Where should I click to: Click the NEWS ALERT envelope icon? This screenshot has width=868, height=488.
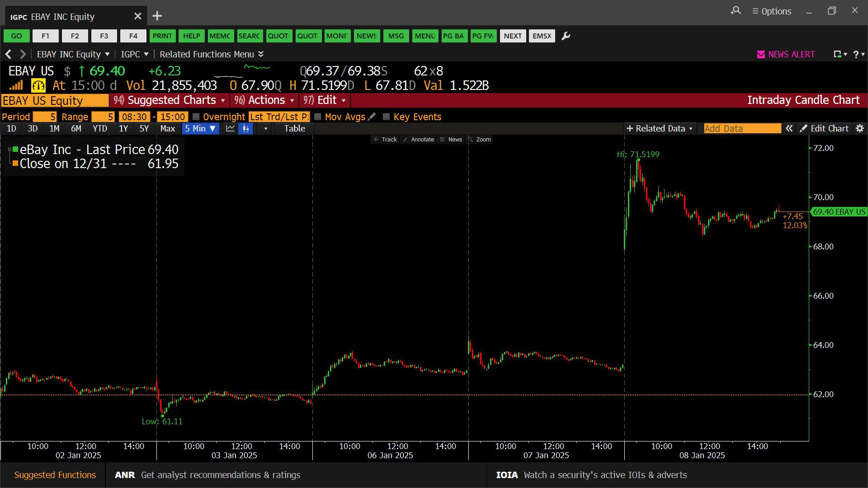coord(761,55)
